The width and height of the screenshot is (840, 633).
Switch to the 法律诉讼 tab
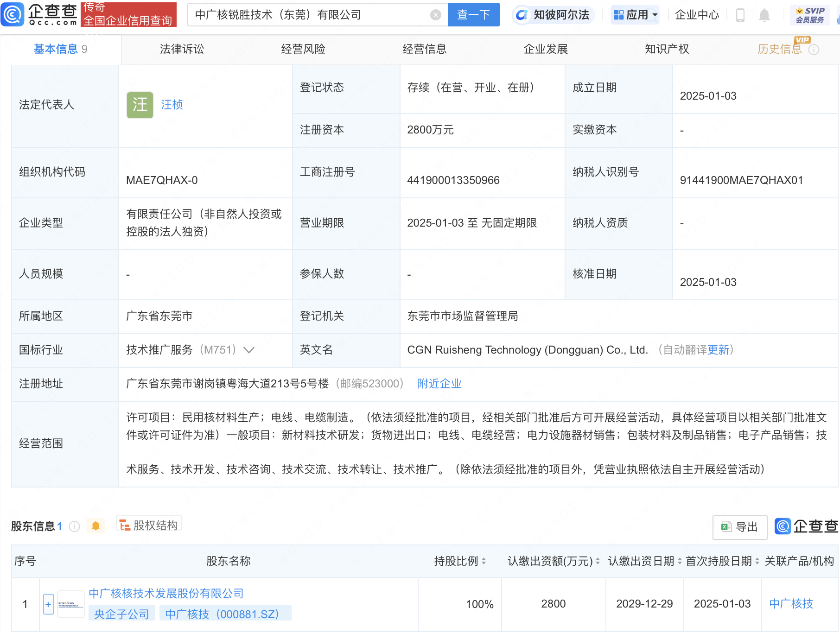click(182, 49)
